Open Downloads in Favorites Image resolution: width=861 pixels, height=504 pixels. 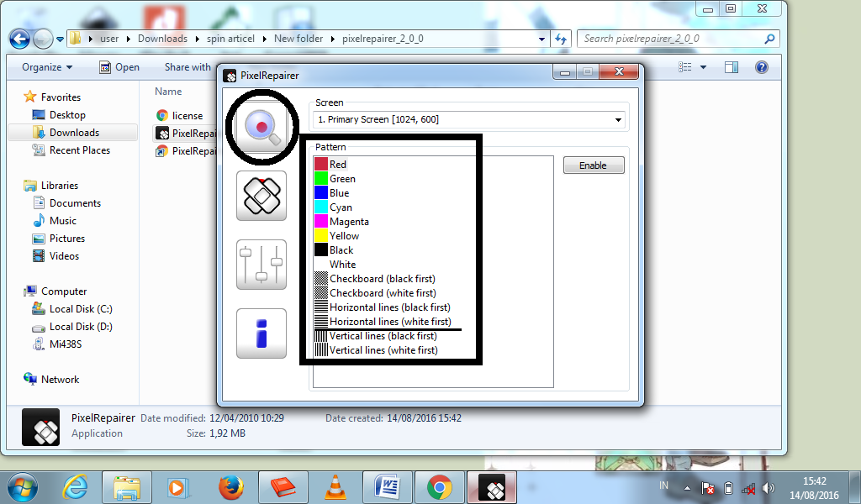(66, 132)
